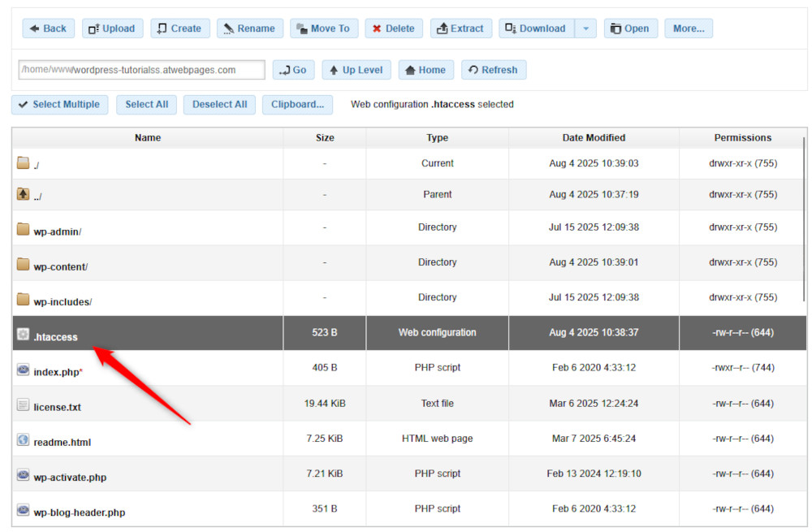Click the index.php PHP script icon

click(x=23, y=369)
